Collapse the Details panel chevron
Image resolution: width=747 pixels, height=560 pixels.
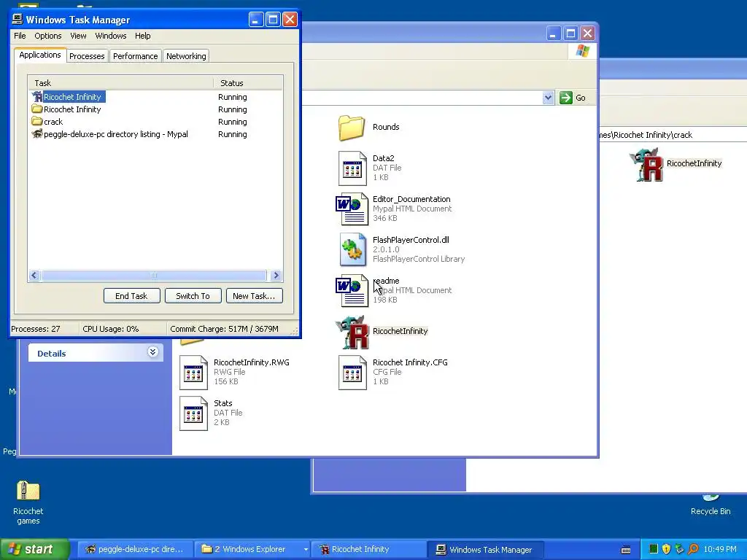pos(152,352)
